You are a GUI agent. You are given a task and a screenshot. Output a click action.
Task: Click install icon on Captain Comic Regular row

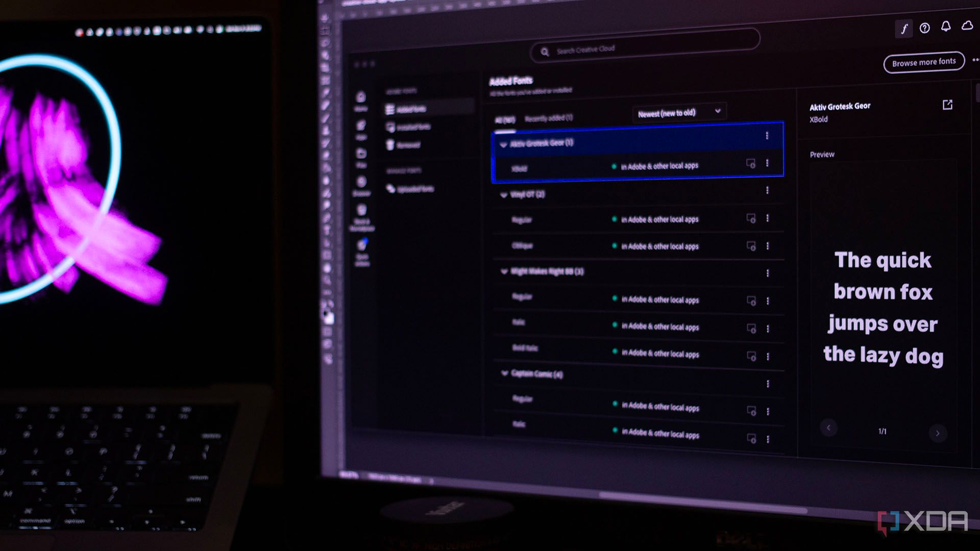751,410
